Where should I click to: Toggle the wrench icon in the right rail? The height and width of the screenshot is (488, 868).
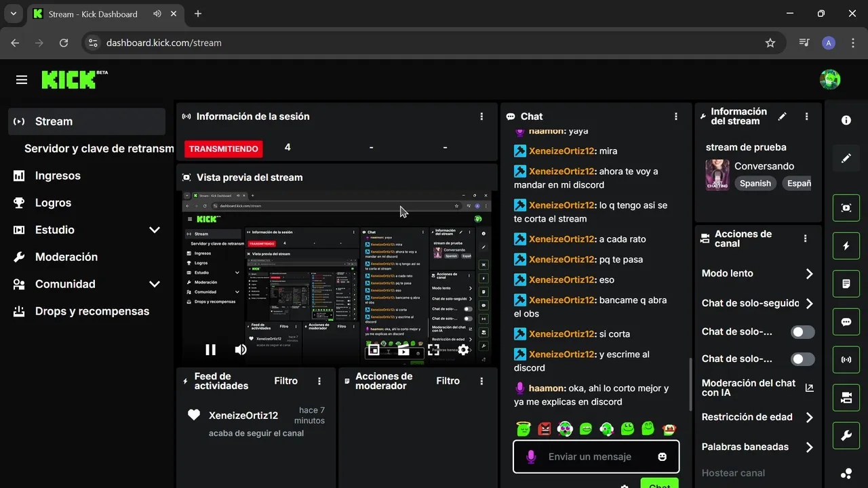click(846, 436)
